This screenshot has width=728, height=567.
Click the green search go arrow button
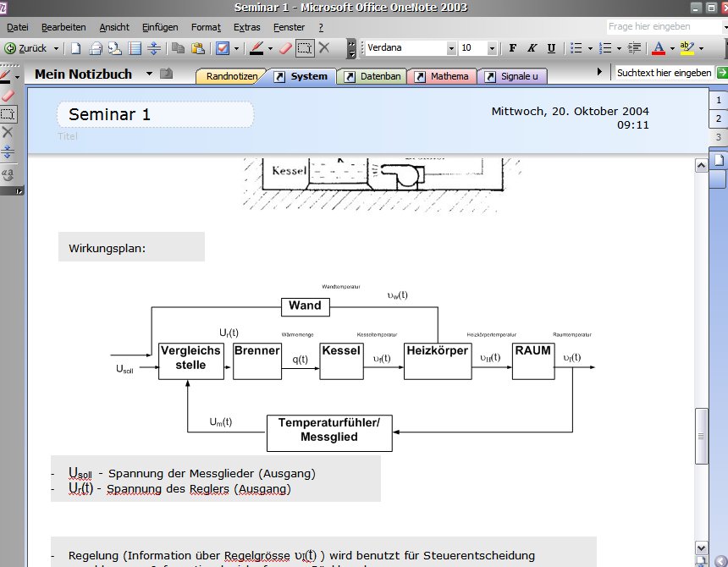tap(722, 73)
